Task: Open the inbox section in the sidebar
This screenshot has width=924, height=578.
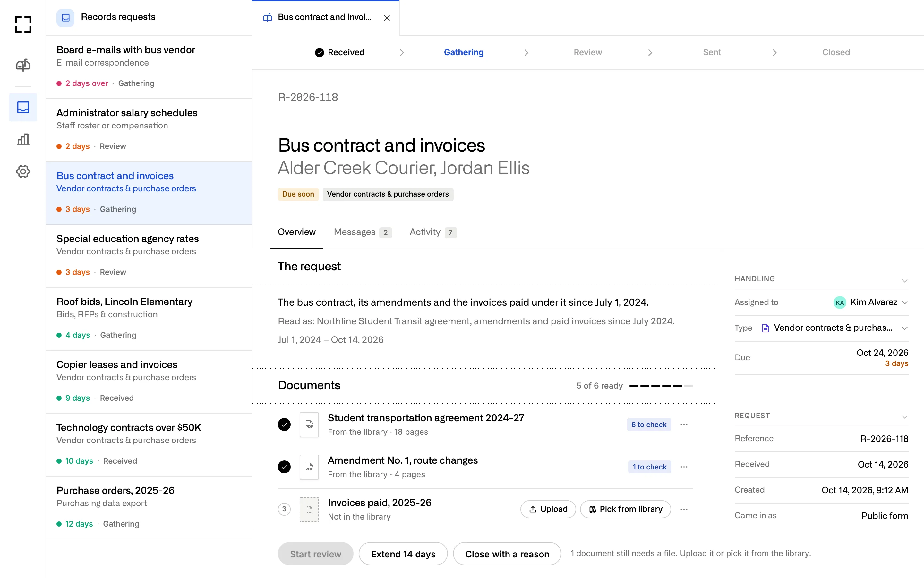Action: [x=23, y=107]
